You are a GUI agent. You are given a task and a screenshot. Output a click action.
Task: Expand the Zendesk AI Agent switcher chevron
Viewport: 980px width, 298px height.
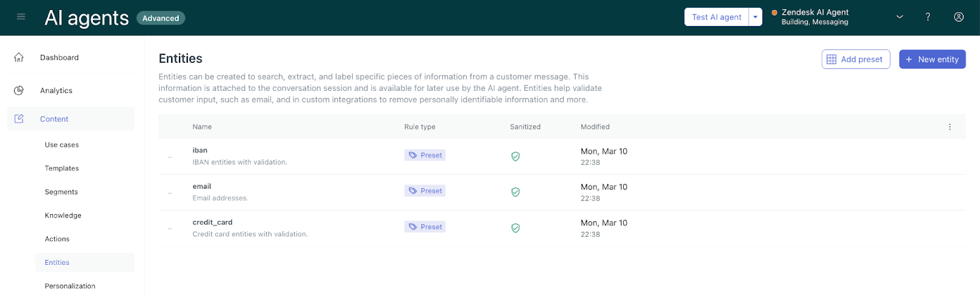pyautogui.click(x=899, y=17)
